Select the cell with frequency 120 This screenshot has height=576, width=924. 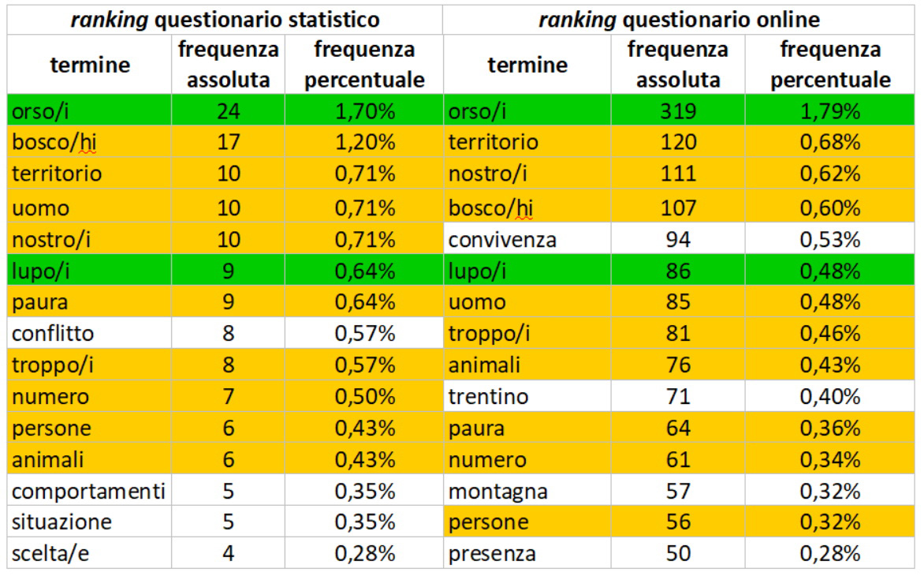(x=678, y=141)
